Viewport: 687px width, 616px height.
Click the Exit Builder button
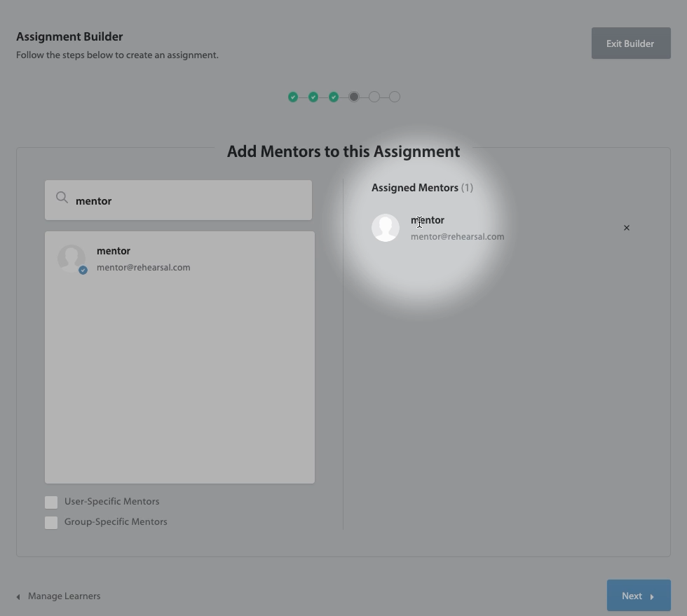(x=630, y=43)
